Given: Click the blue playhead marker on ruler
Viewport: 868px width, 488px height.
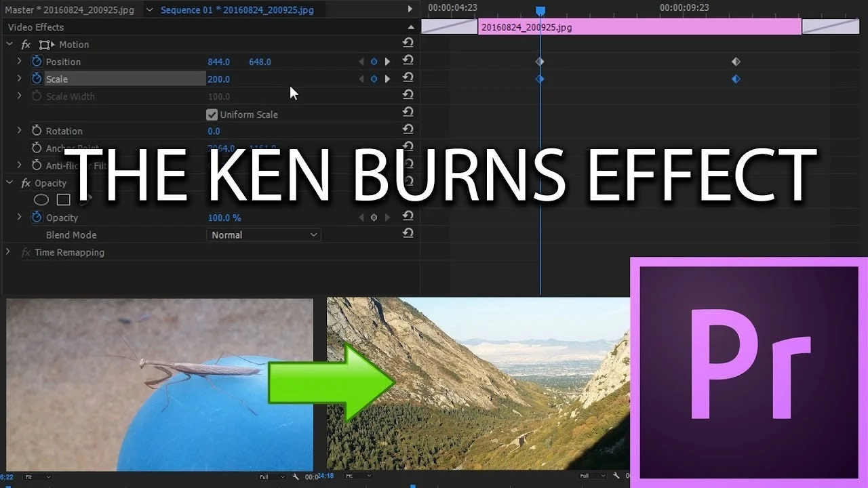Looking at the screenshot, I should pyautogui.click(x=540, y=11).
